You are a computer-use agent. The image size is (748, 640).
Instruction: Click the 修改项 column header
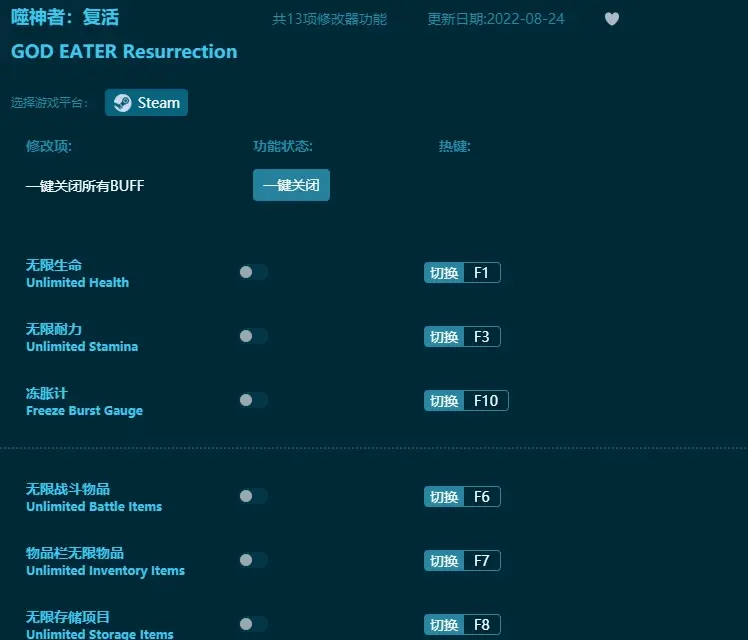49,146
